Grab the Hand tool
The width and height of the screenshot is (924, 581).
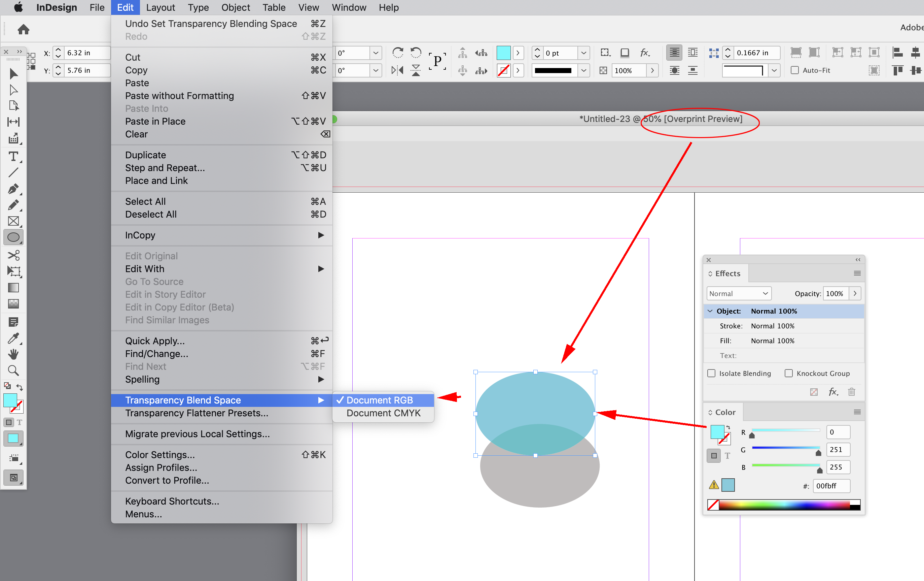pyautogui.click(x=13, y=354)
